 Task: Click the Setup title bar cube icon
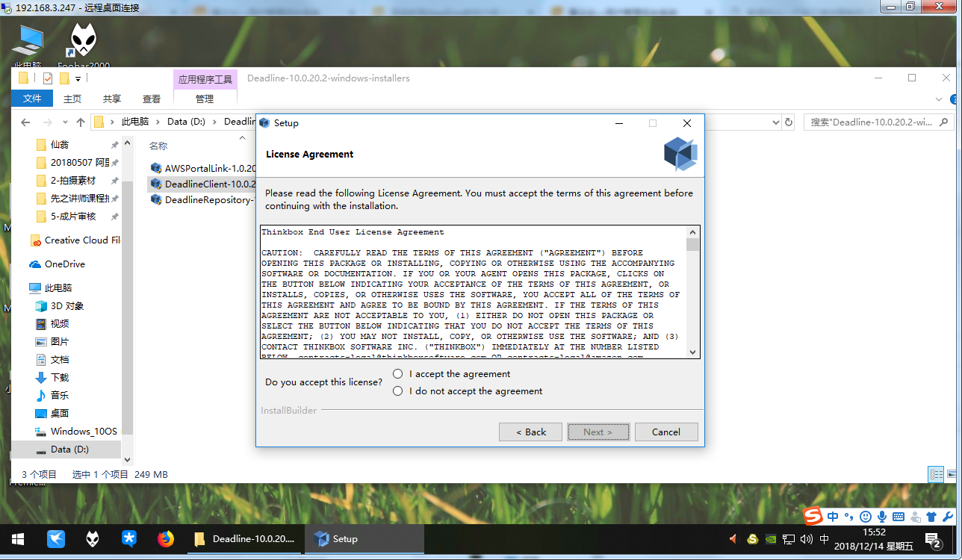tap(264, 123)
